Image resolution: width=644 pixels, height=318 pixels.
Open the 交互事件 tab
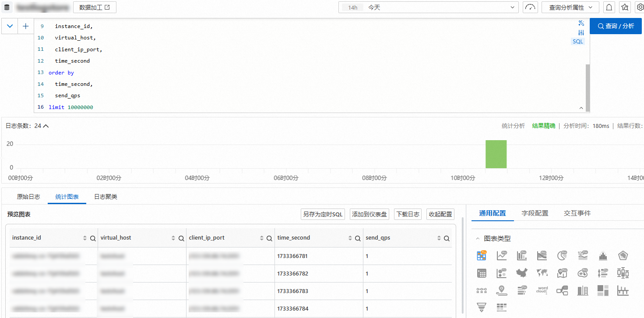[577, 213]
